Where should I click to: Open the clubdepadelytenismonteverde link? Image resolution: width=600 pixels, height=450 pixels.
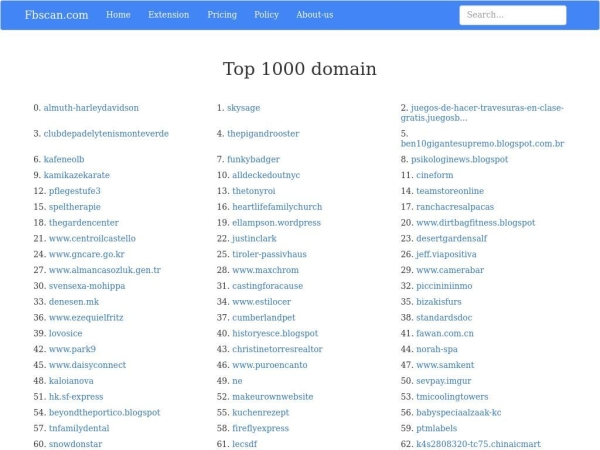(106, 134)
